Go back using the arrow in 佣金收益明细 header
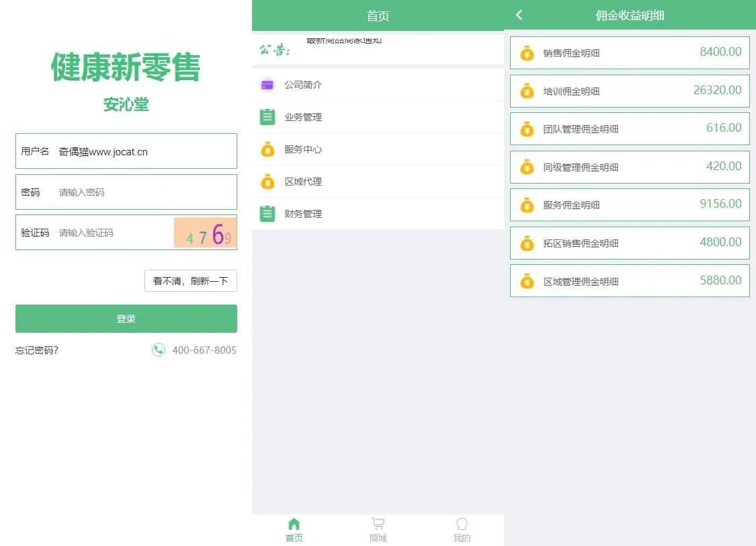756x546 pixels. (519, 15)
